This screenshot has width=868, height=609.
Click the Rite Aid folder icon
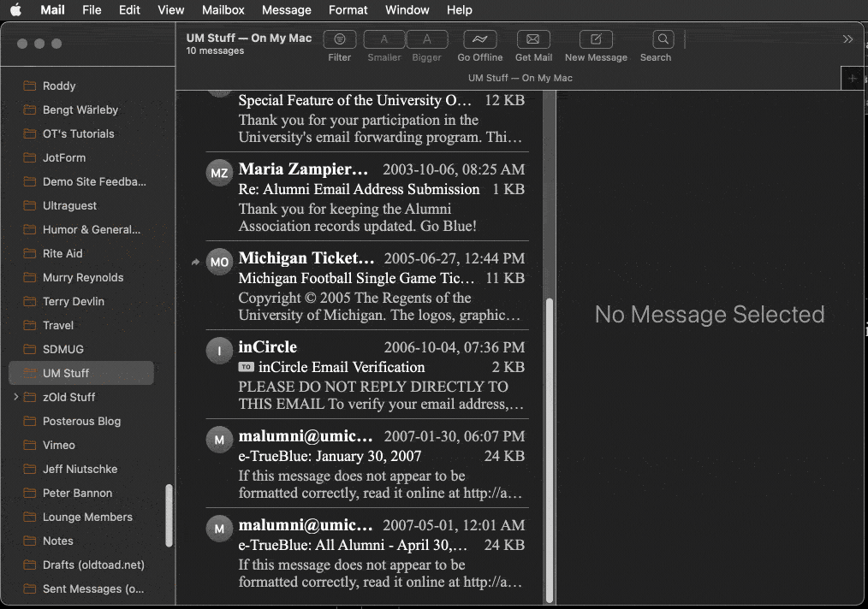[29, 253]
